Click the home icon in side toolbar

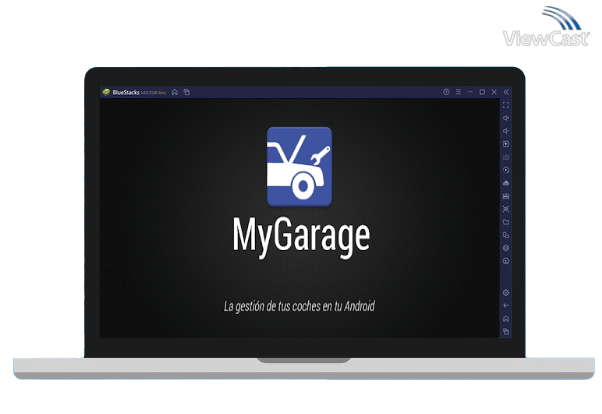(x=506, y=319)
